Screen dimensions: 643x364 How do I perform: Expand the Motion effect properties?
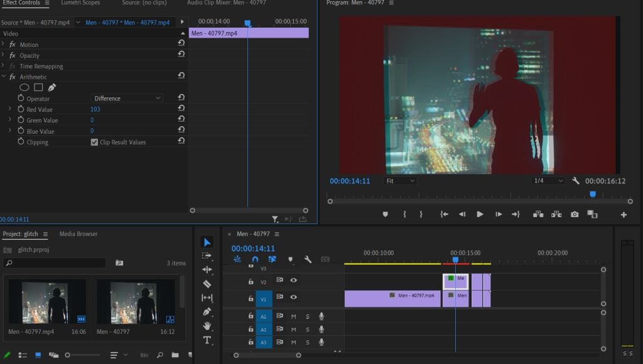[3, 45]
